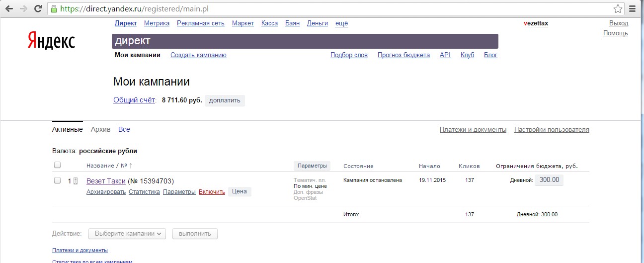The width and height of the screenshot is (644, 263).
Task: Switch to the Активные tab
Action: click(68, 129)
